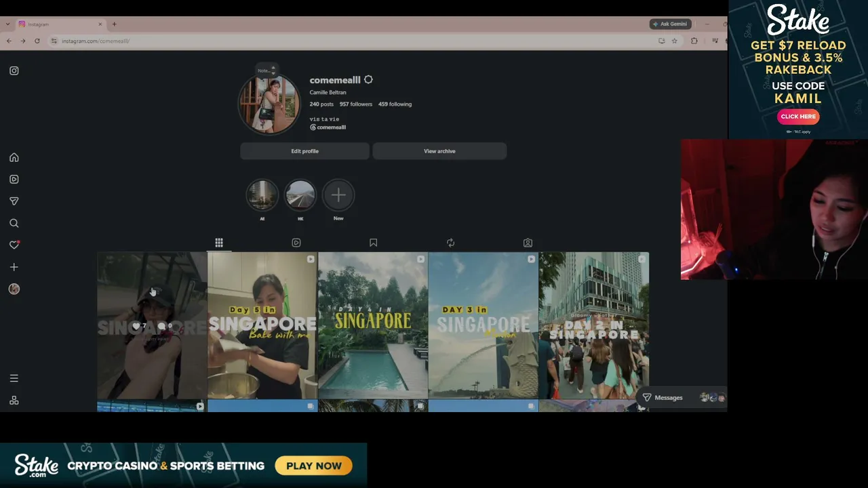Image resolution: width=868 pixels, height=488 pixels.
Task: Select the Instagram browser tab
Action: point(60,24)
